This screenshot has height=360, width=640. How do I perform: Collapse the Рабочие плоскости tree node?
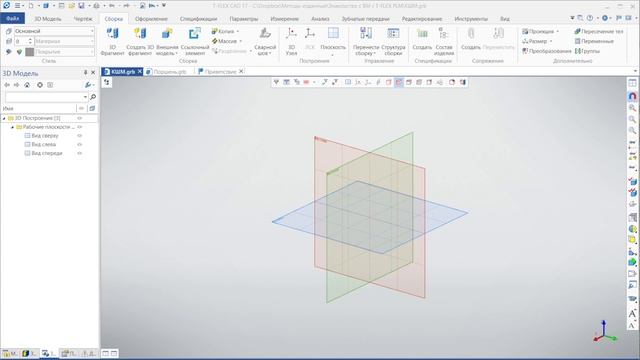[12, 127]
